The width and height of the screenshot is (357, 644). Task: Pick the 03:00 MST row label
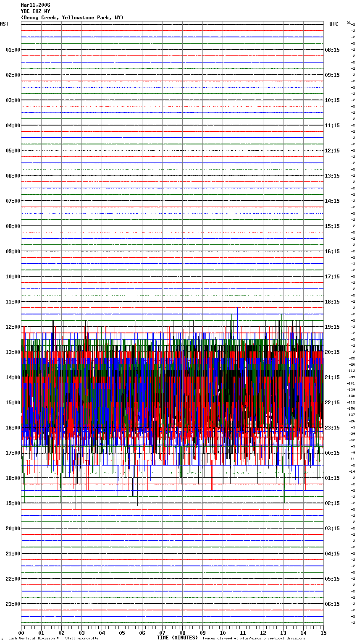tap(13, 100)
